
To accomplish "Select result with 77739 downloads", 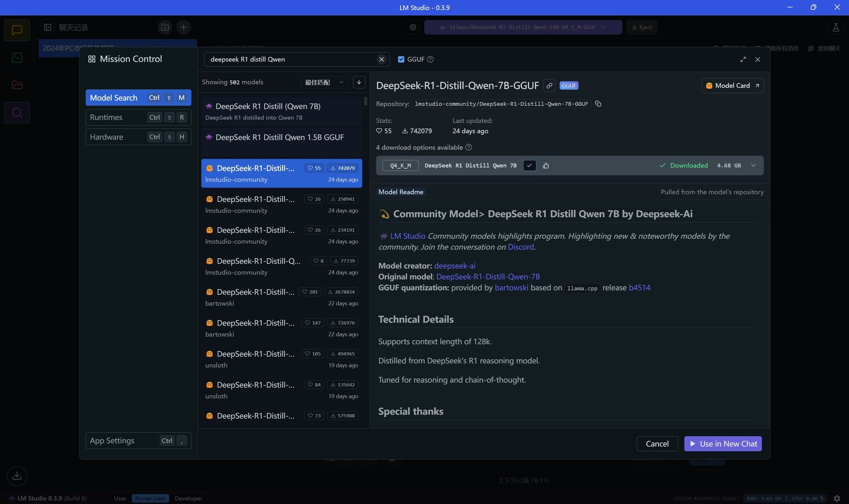I will [281, 266].
